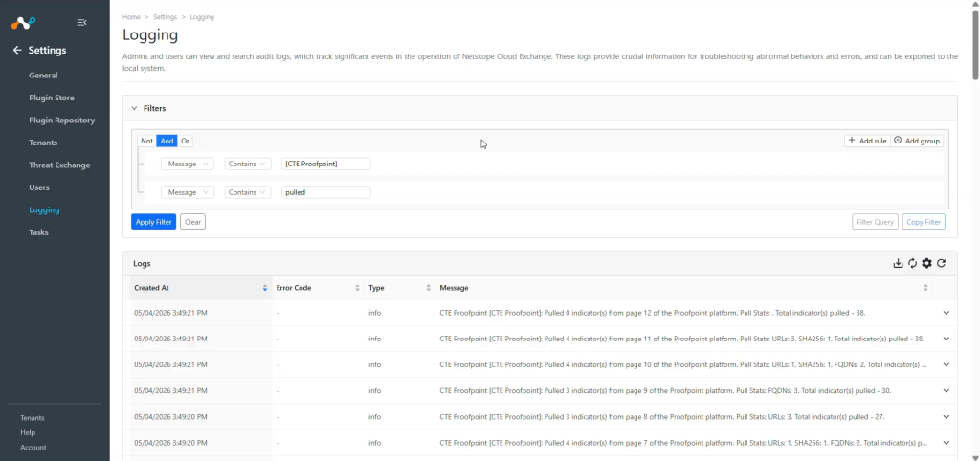Open Message field dropdown in first rule

point(188,164)
